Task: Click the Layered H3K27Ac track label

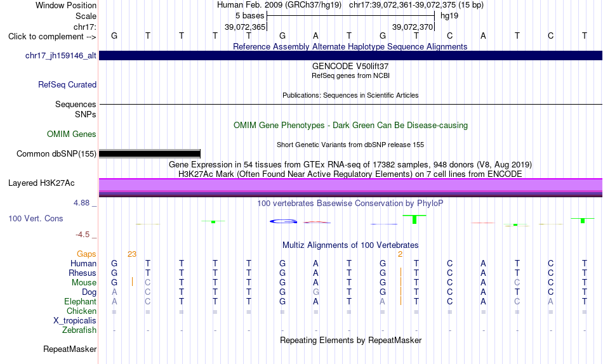Action: tap(41, 183)
